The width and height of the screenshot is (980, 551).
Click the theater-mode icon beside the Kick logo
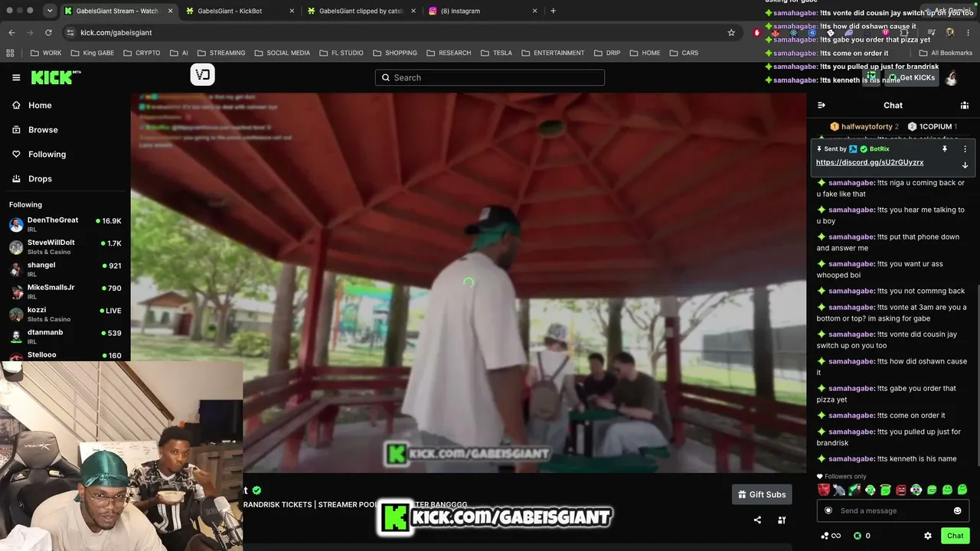pyautogui.click(x=203, y=74)
